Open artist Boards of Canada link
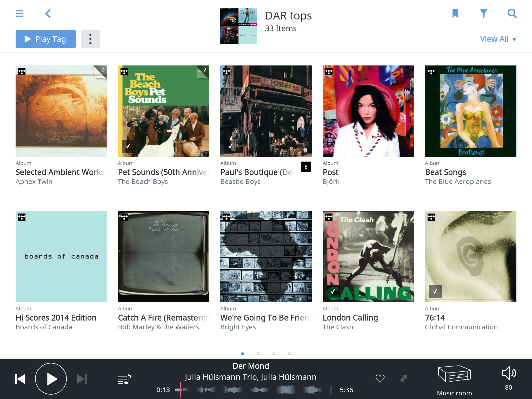Image resolution: width=532 pixels, height=399 pixels. 44,327
